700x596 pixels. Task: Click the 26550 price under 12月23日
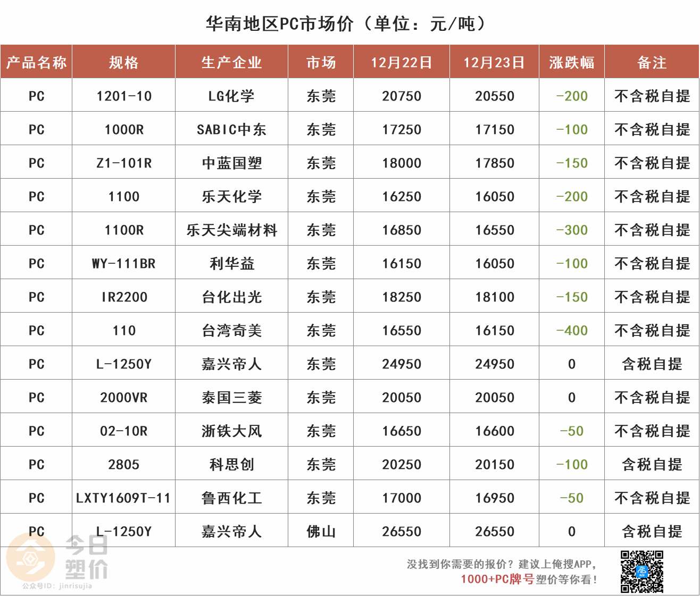494,532
